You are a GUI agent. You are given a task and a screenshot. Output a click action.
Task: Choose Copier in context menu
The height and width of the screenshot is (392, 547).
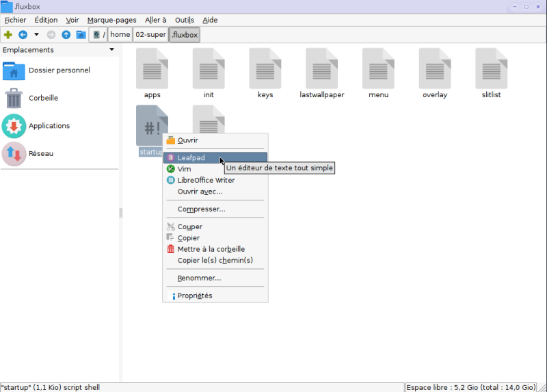pyautogui.click(x=215, y=237)
